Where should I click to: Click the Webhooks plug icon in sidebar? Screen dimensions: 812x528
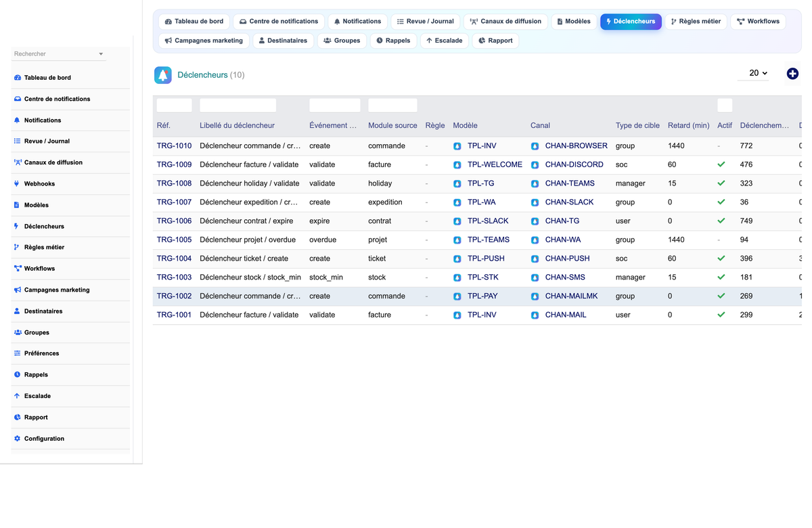click(17, 183)
